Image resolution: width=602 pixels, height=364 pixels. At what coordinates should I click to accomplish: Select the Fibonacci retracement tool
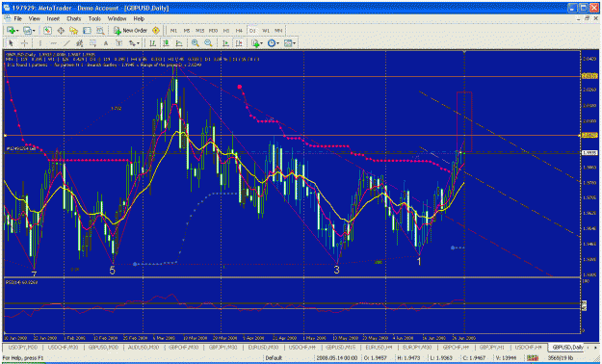pos(92,43)
